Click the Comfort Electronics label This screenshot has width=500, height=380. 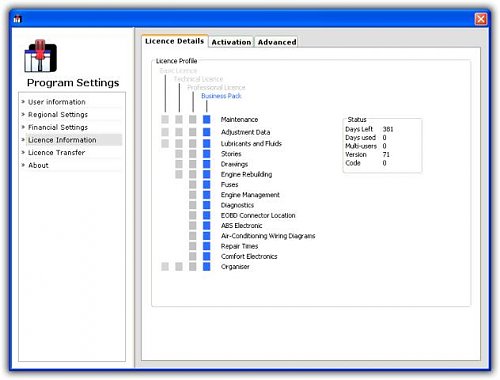249,256
